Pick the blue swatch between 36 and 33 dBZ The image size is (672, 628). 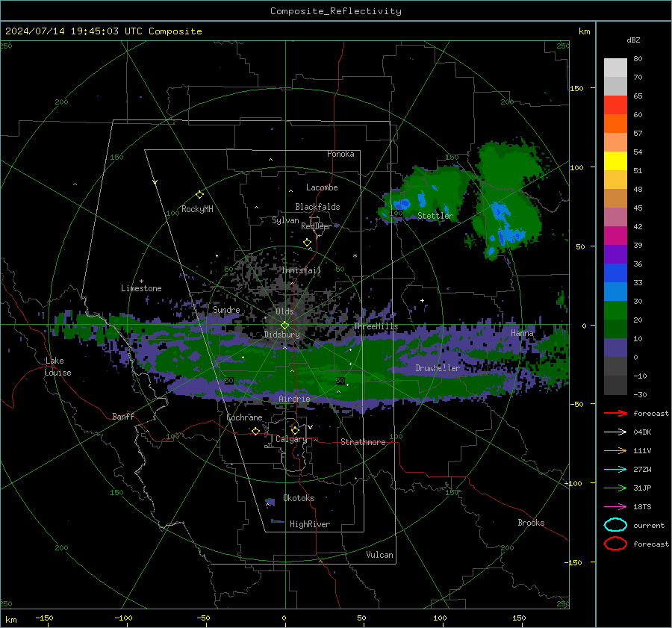tap(615, 273)
